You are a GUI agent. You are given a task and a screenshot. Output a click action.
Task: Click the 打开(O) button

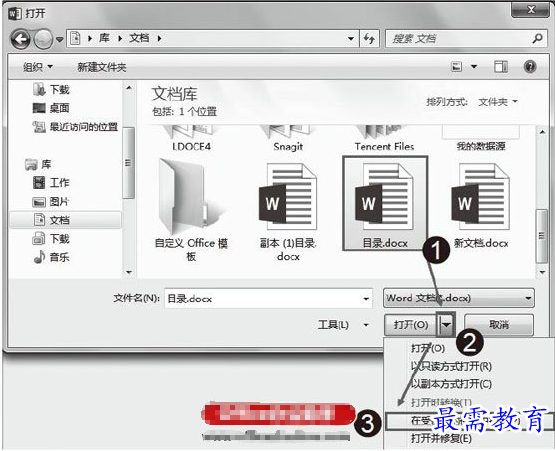(x=411, y=324)
